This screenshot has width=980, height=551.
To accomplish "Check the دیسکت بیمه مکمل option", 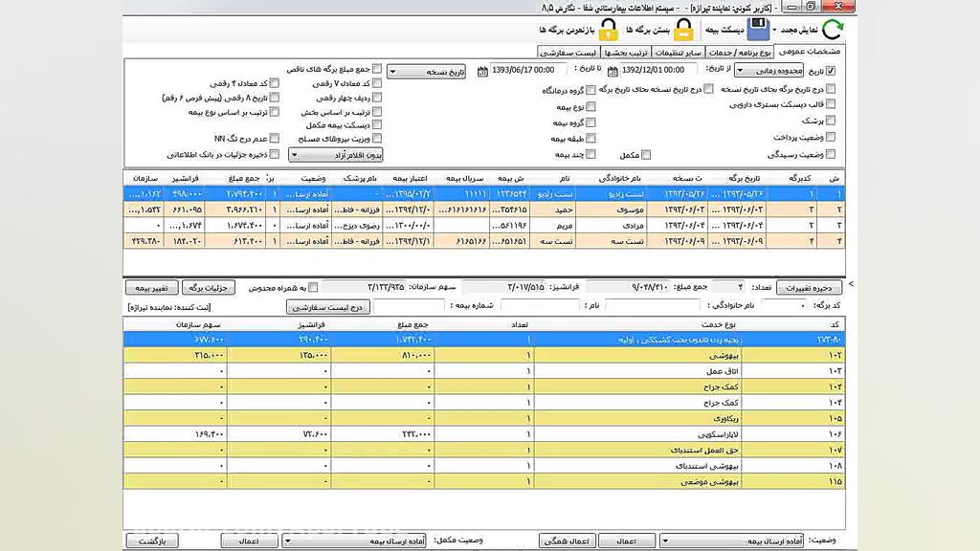I will [377, 124].
